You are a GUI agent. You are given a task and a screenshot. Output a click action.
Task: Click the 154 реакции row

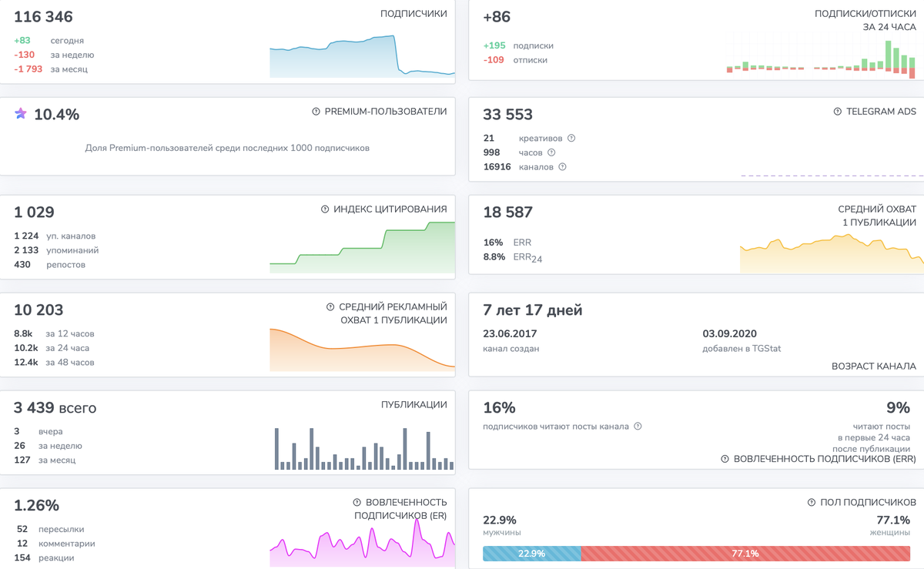[45, 558]
